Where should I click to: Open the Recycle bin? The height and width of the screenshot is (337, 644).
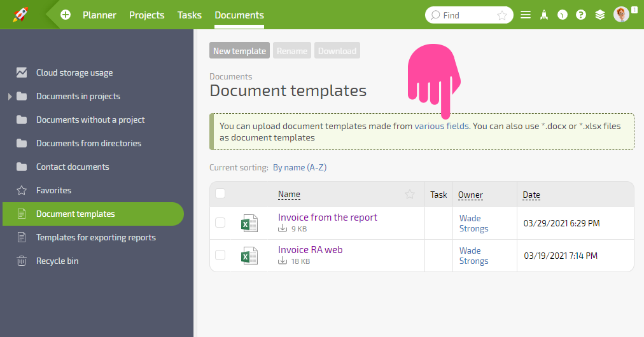57,261
